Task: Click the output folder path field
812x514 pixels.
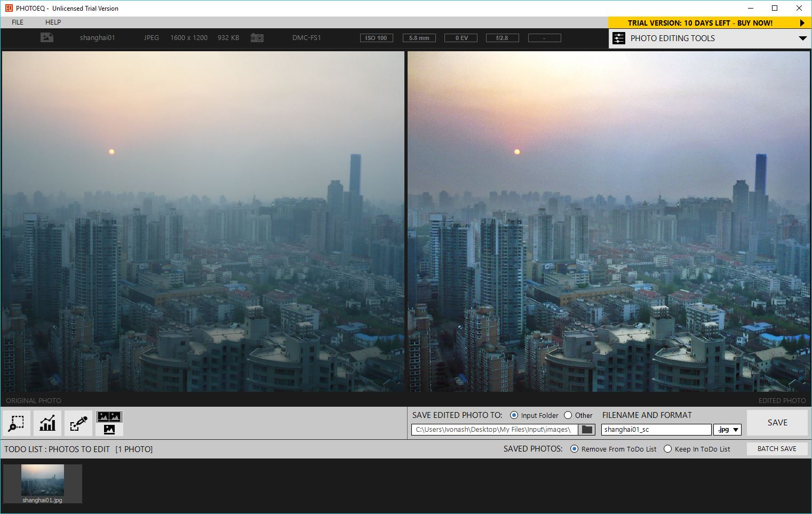Action: click(495, 430)
